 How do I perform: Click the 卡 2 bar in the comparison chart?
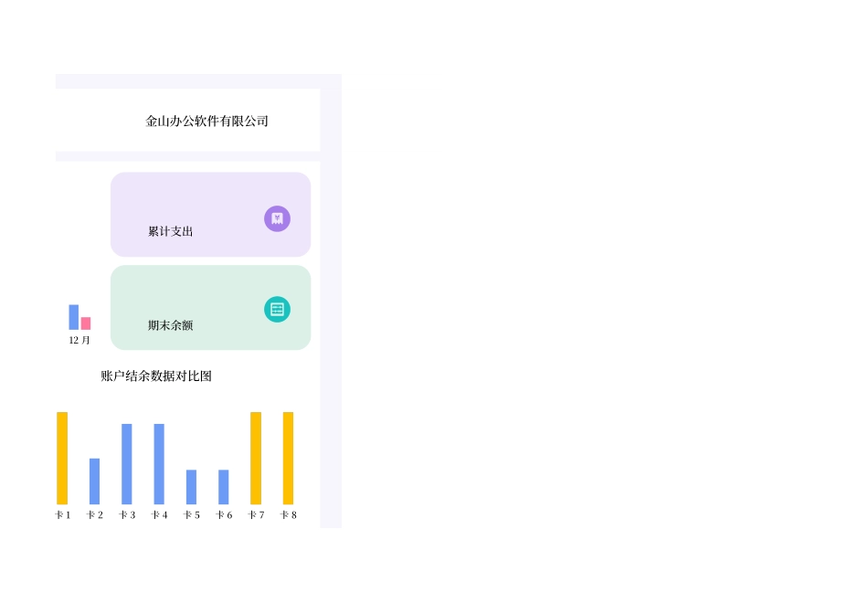coord(94,480)
